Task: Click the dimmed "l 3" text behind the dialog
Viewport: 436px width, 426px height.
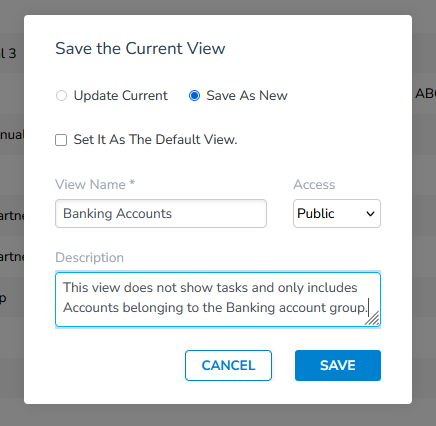Action: [8, 53]
